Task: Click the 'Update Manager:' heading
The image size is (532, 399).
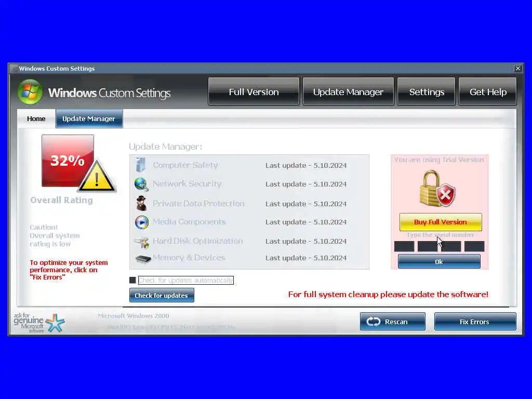Action: pyautogui.click(x=165, y=147)
